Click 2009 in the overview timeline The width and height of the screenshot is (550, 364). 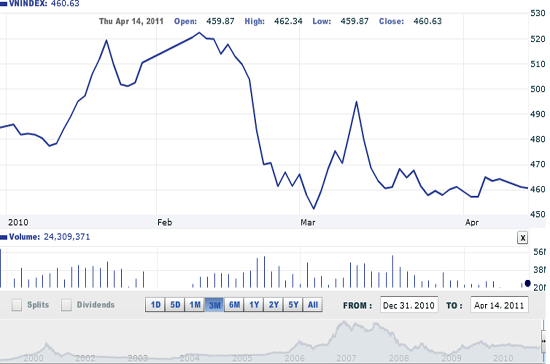451,358
